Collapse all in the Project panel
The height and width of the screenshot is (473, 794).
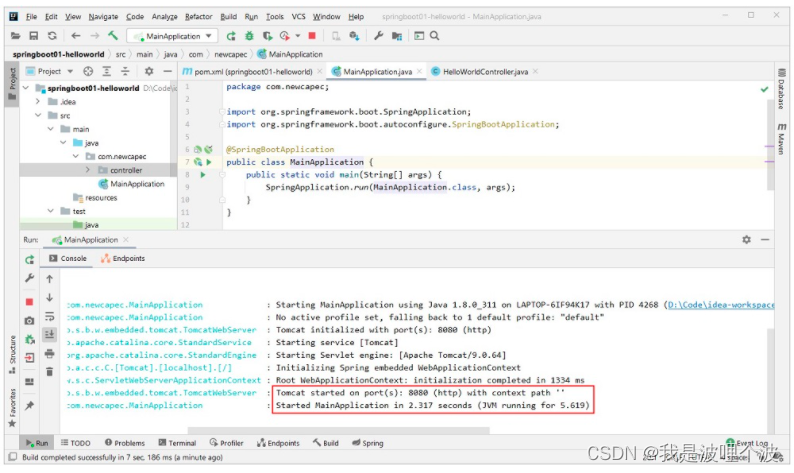click(x=125, y=71)
